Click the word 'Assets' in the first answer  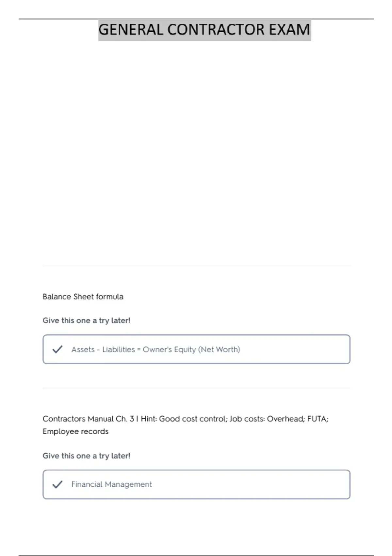click(x=83, y=350)
